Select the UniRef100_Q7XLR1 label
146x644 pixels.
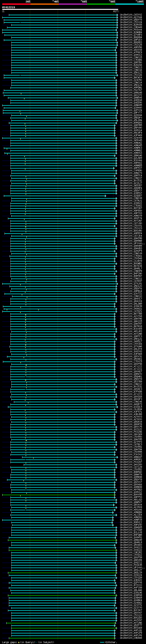click(x=131, y=284)
